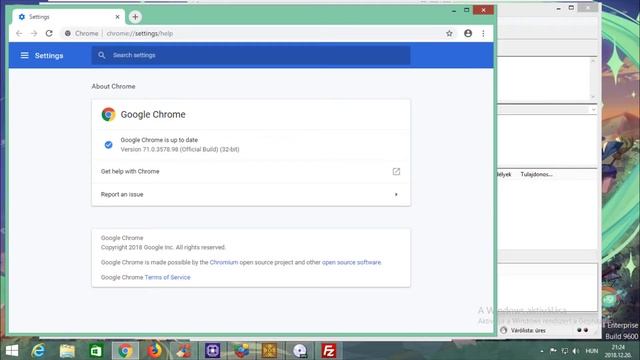Click the HUN language indicator

(x=591, y=351)
